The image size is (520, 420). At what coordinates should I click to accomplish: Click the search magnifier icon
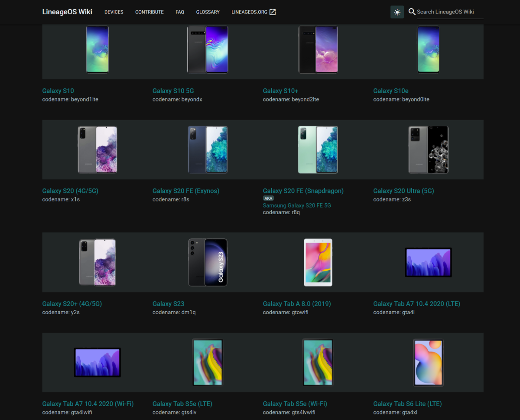click(412, 12)
